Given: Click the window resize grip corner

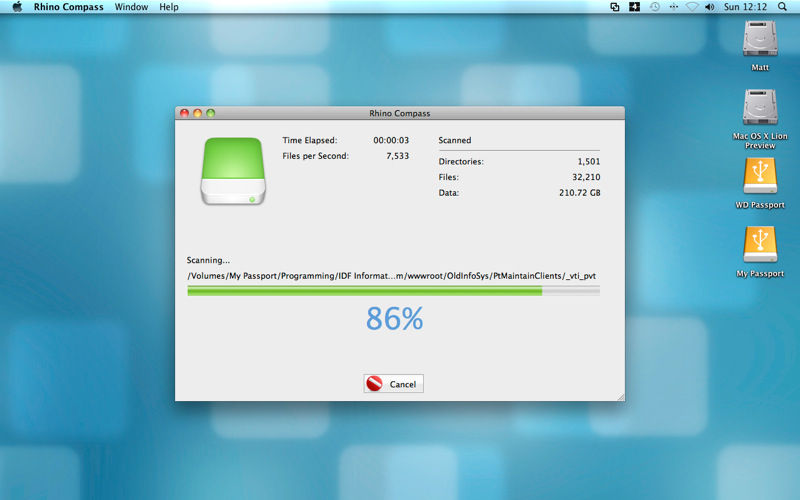Looking at the screenshot, I should (x=620, y=396).
